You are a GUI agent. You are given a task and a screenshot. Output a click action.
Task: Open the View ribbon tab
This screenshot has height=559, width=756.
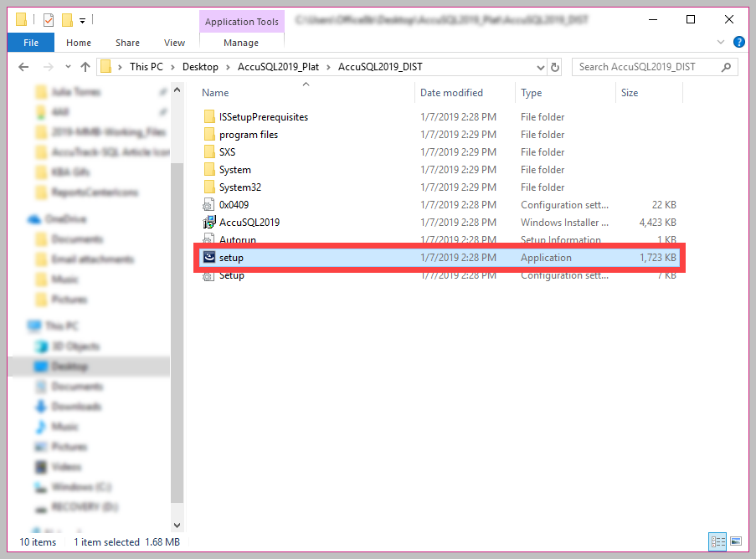click(174, 43)
